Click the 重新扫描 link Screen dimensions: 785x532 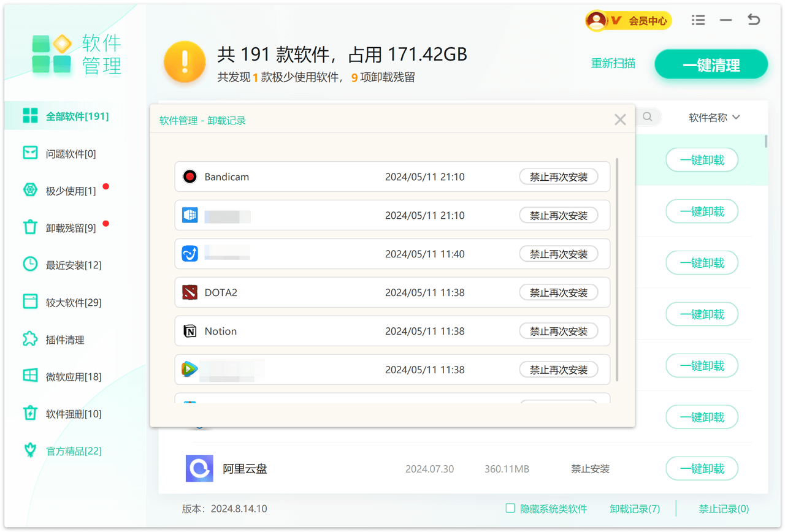pos(613,63)
